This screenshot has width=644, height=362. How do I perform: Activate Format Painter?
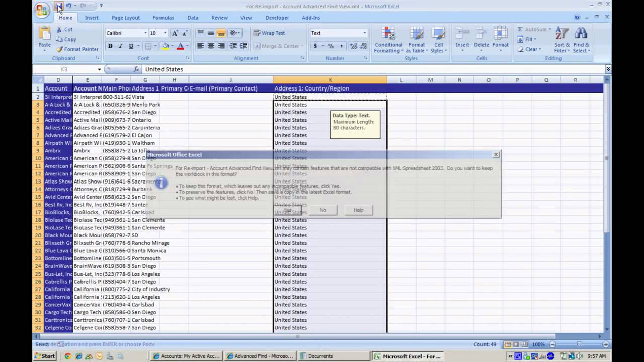[77, 49]
